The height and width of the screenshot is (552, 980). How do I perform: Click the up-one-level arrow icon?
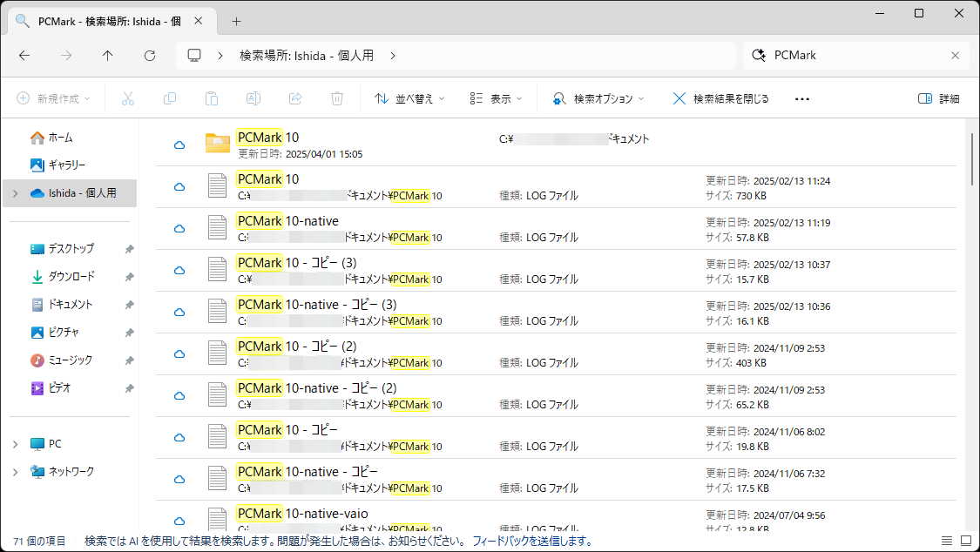[x=107, y=55]
